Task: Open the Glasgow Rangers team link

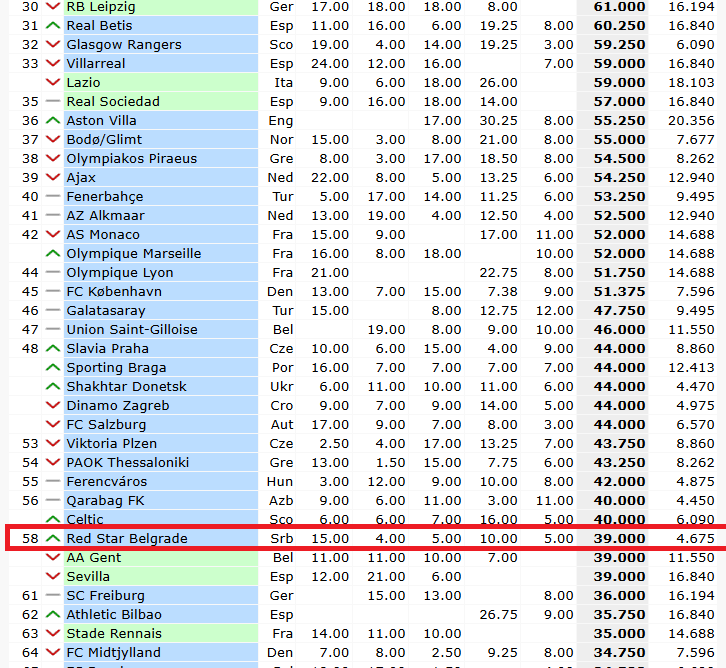Action: [124, 45]
